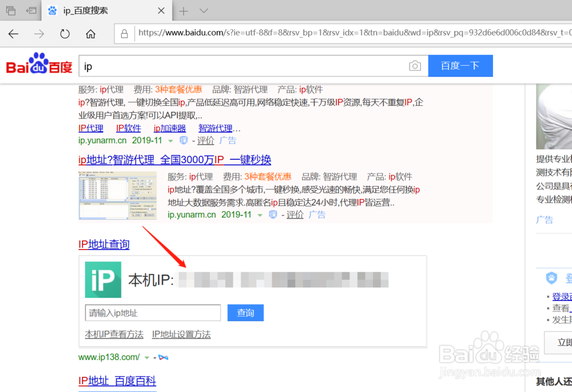Viewport: 572px width, 392px height.
Task: Expand the 2019-11 dropdown under second ad result
Action: pos(260,215)
